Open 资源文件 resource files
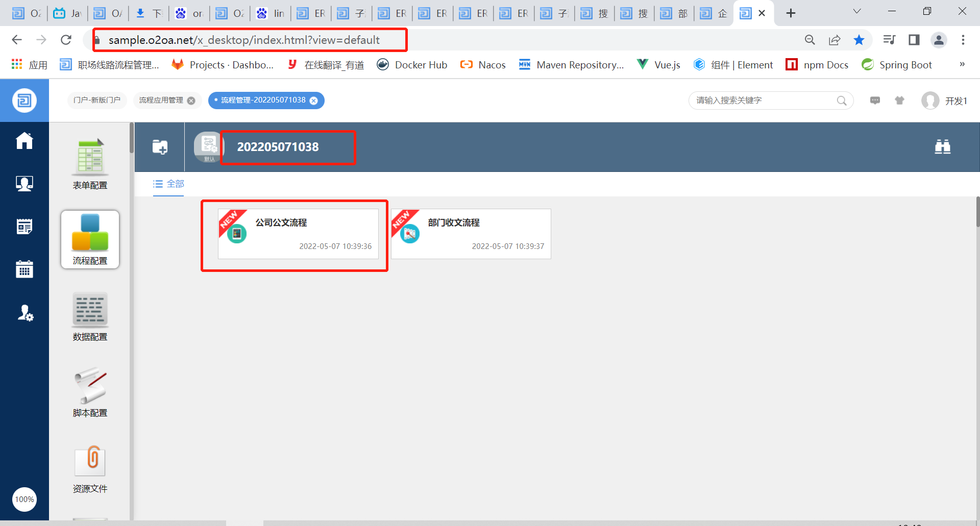 click(90, 468)
